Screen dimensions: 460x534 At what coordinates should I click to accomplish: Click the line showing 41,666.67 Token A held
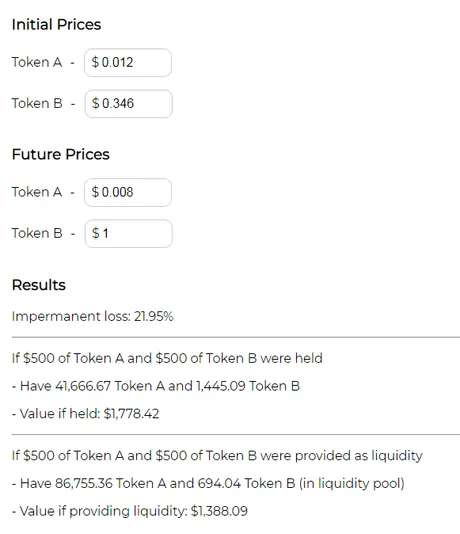(x=156, y=386)
